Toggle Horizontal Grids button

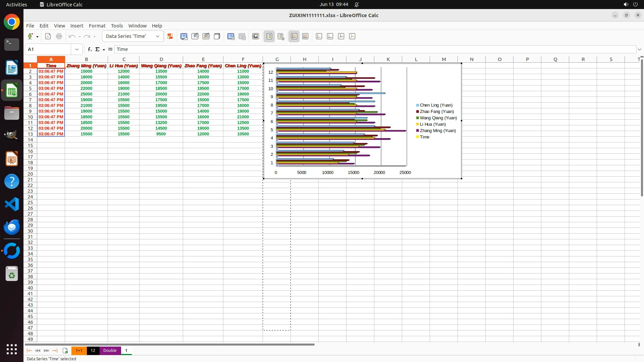(294, 36)
